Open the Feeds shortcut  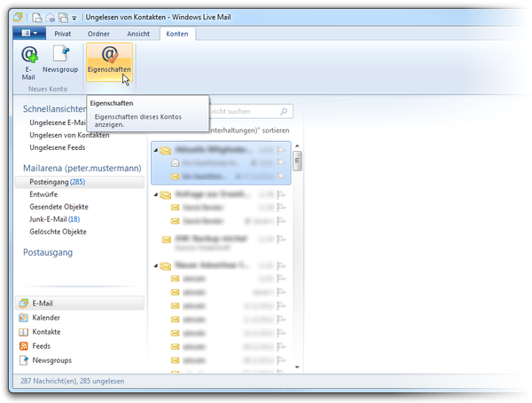click(x=35, y=346)
